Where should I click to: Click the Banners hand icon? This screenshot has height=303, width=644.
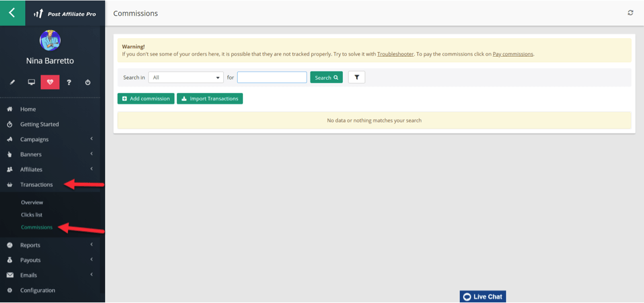pyautogui.click(x=10, y=154)
